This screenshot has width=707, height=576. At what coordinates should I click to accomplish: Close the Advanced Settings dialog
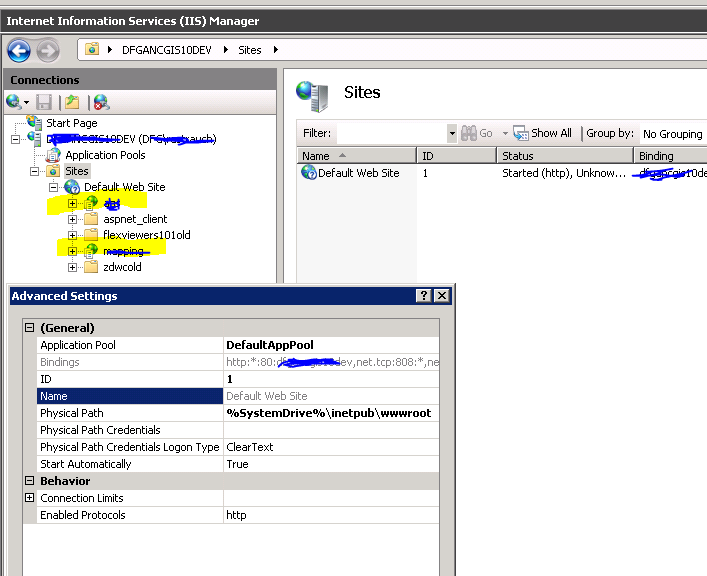[442, 295]
